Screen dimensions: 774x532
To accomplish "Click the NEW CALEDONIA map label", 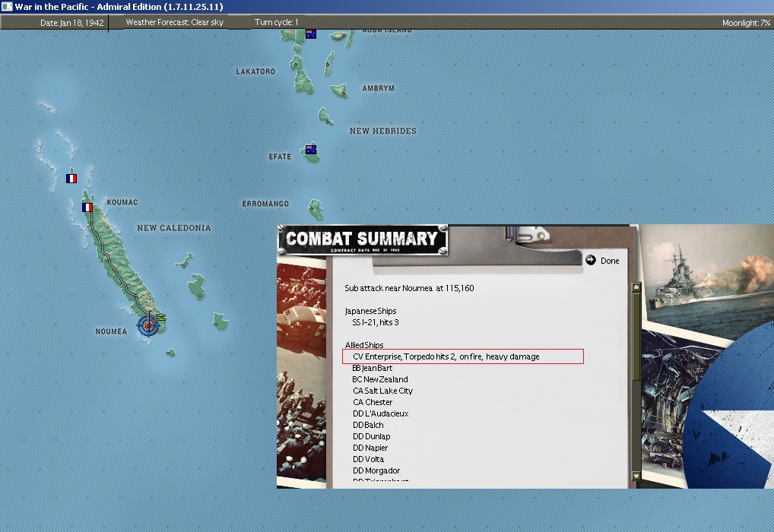I will [174, 228].
